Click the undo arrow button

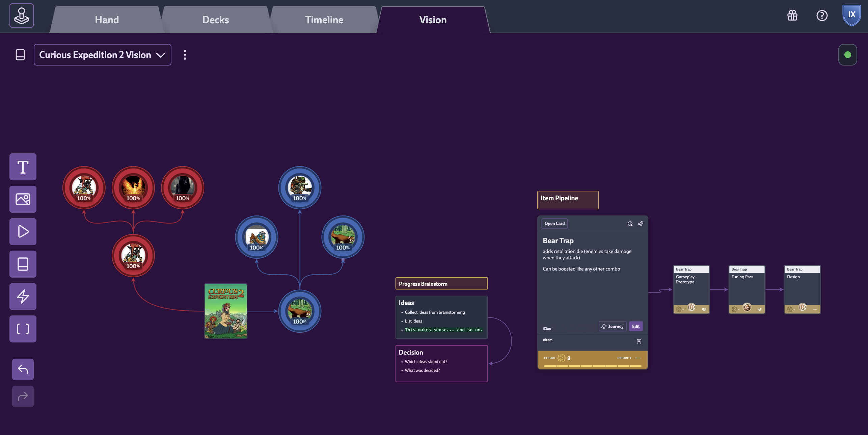tap(23, 369)
